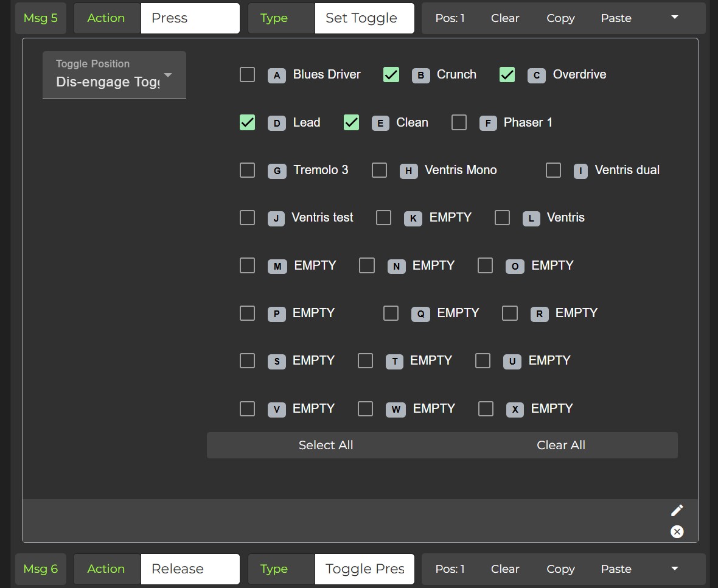The width and height of the screenshot is (718, 588).
Task: Click the pencil edit icon
Action: 677,511
